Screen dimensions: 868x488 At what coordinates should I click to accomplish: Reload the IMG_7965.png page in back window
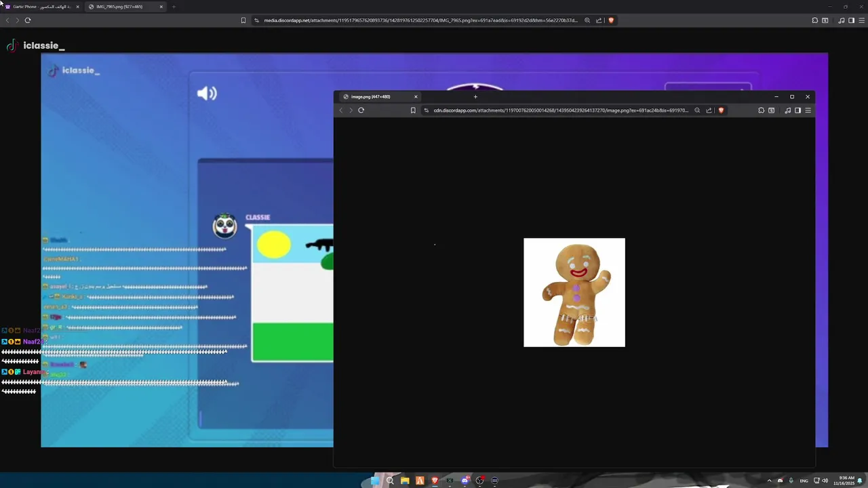pyautogui.click(x=28, y=20)
